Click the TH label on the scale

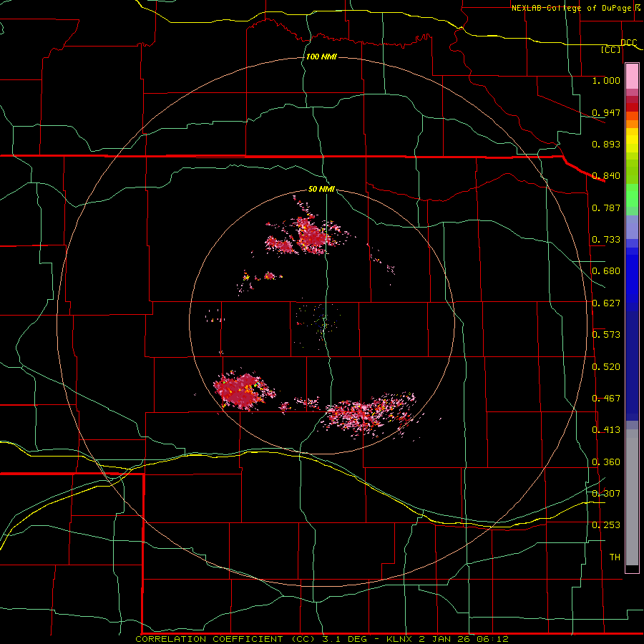(x=615, y=557)
